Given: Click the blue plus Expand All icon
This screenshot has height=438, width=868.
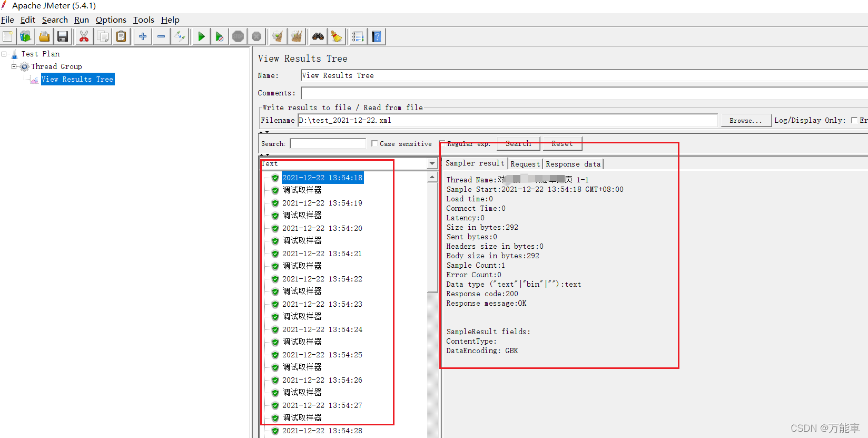Looking at the screenshot, I should (143, 36).
